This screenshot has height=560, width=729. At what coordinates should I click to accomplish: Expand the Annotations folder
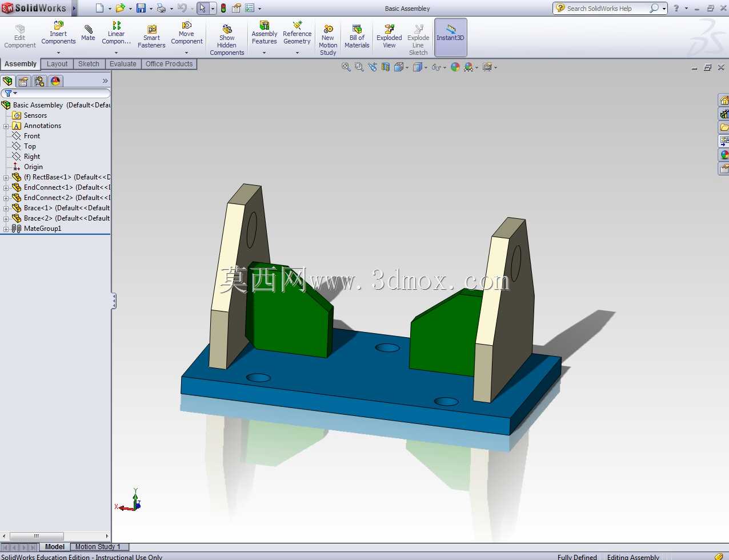[6, 126]
